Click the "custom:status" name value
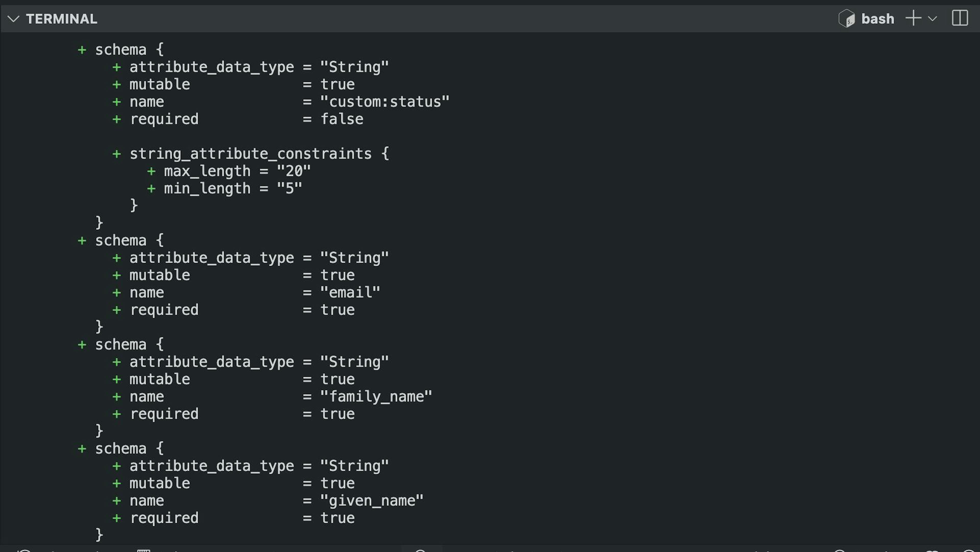 (x=384, y=102)
